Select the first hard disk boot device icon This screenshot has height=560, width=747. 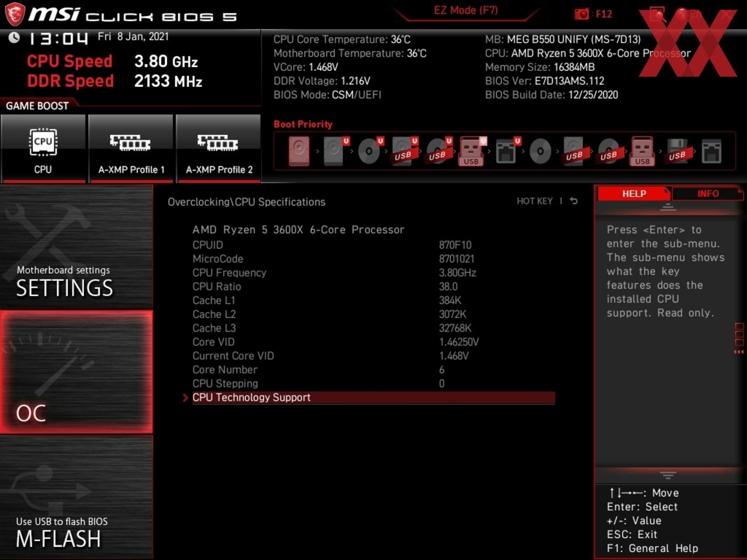(299, 151)
